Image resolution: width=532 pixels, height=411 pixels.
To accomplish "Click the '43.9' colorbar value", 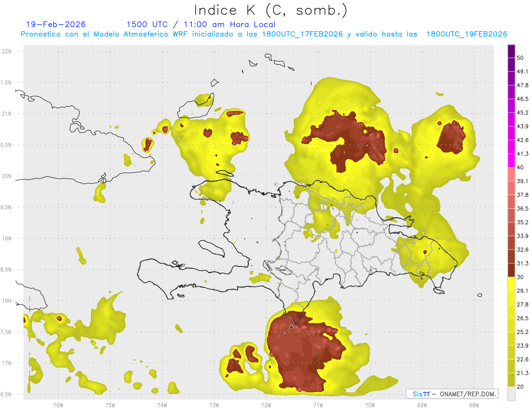I will (523, 126).
